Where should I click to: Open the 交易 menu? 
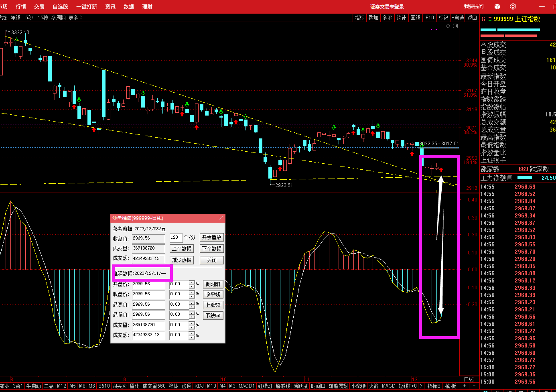point(39,6)
